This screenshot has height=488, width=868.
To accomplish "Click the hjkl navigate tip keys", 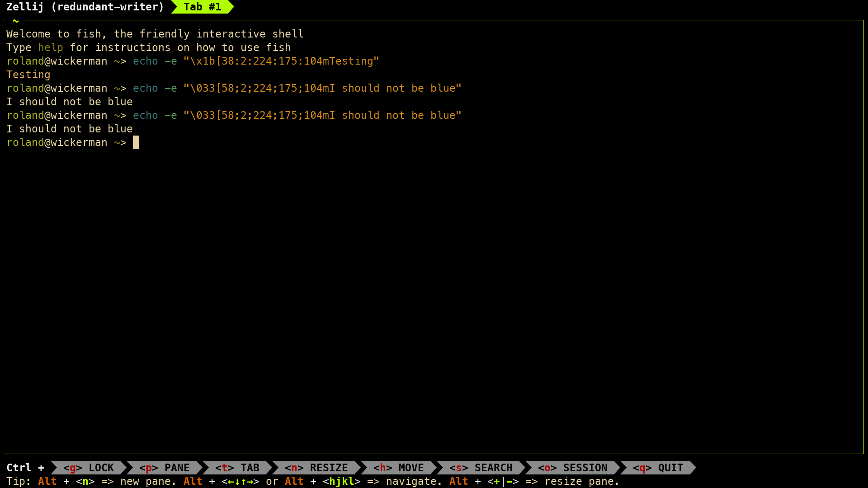I will pos(342,481).
